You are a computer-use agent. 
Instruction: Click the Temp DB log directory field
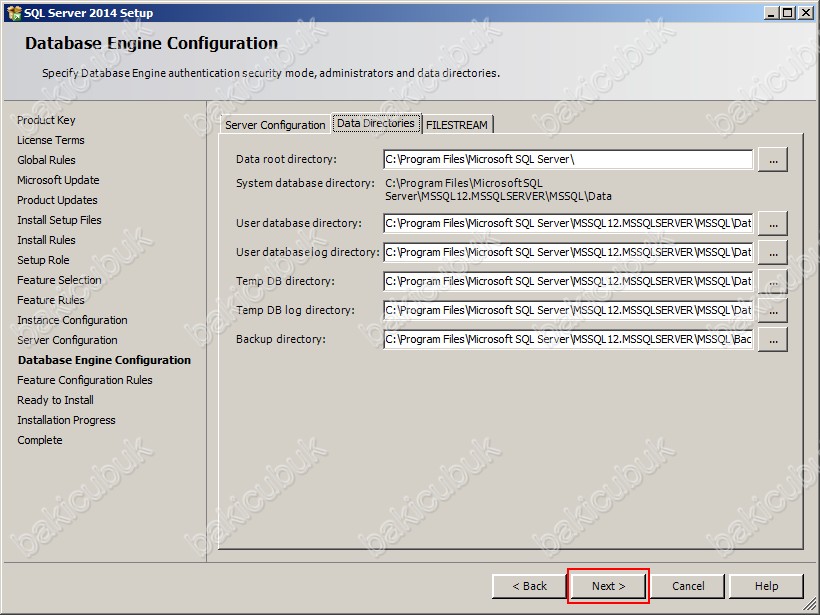click(x=568, y=311)
